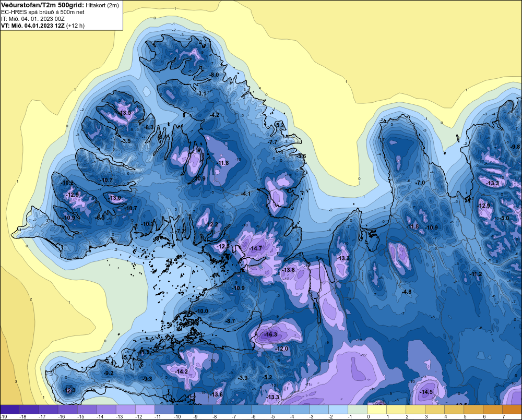Click the -5.0 temperature label
The height and width of the screenshot is (420, 522).
point(504,218)
